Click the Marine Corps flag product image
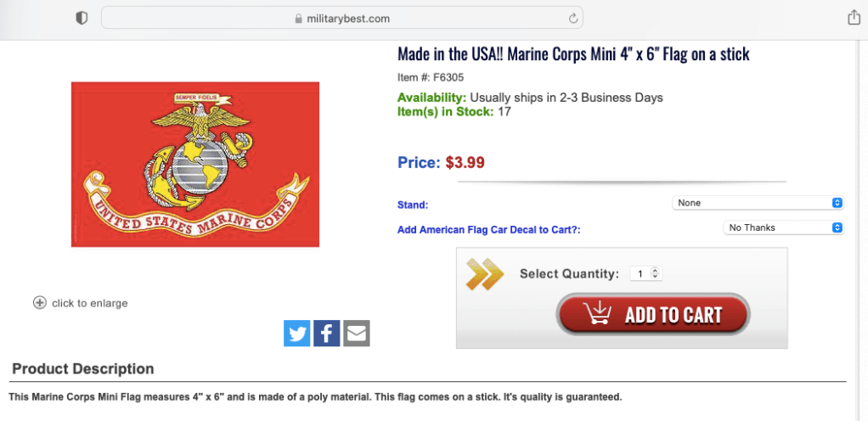This screenshot has height=421, width=868. click(195, 165)
